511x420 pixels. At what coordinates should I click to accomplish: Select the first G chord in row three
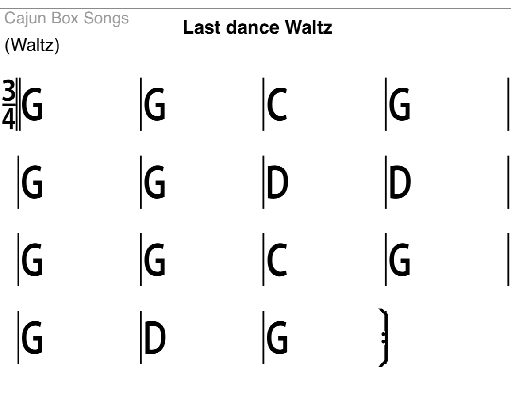click(32, 260)
